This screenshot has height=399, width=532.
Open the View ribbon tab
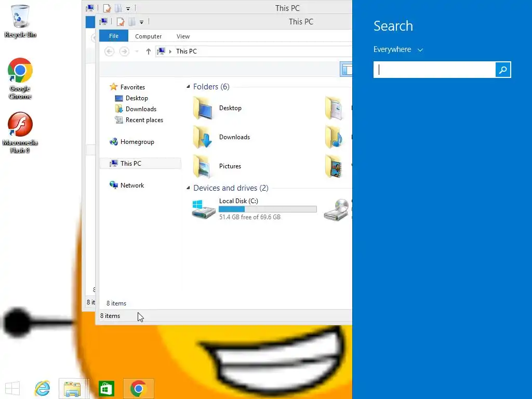click(x=183, y=36)
